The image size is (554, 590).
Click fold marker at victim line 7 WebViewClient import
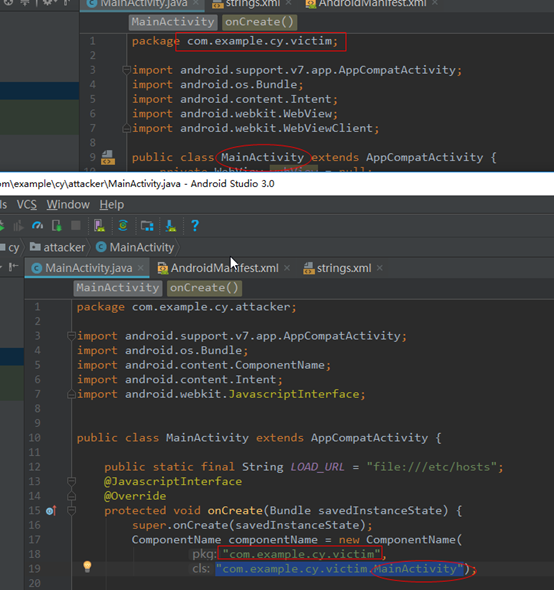pyautogui.click(x=126, y=128)
